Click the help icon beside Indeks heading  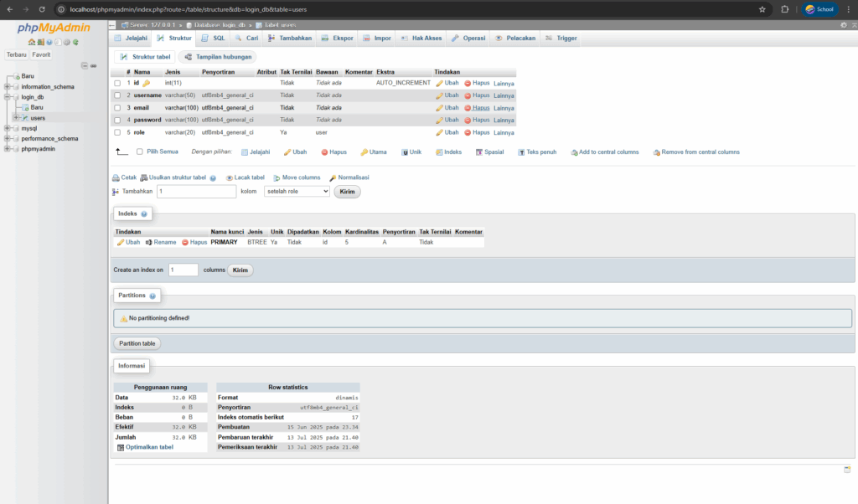144,213
